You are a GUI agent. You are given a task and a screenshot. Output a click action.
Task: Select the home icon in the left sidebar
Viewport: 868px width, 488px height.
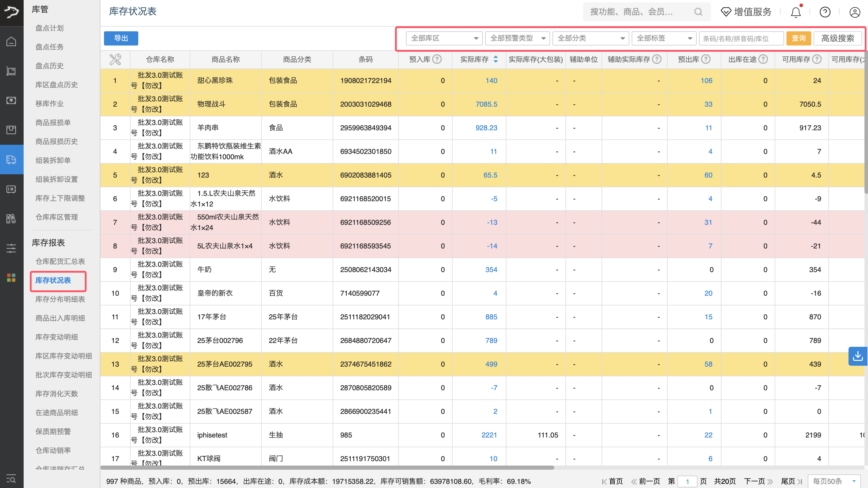tap(11, 42)
